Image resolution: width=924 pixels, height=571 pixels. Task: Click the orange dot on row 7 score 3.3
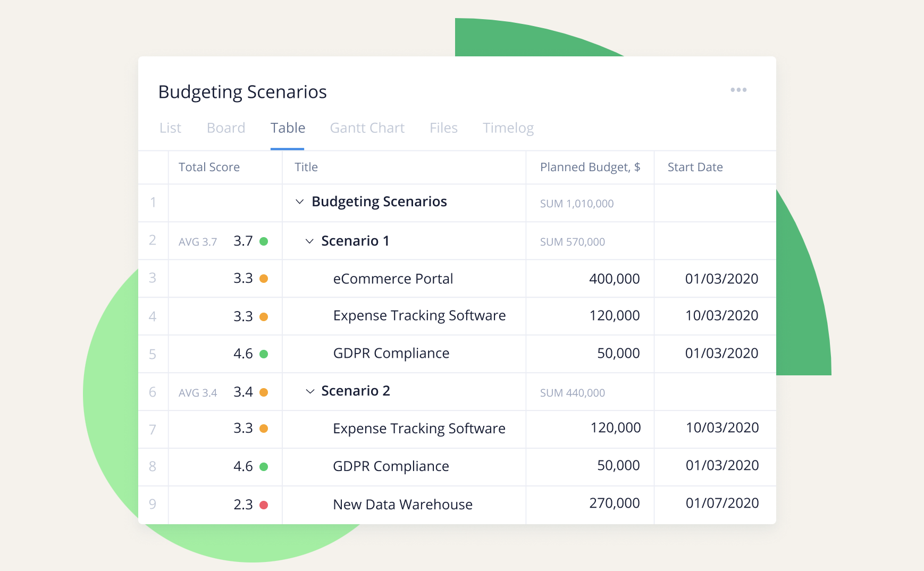click(264, 429)
